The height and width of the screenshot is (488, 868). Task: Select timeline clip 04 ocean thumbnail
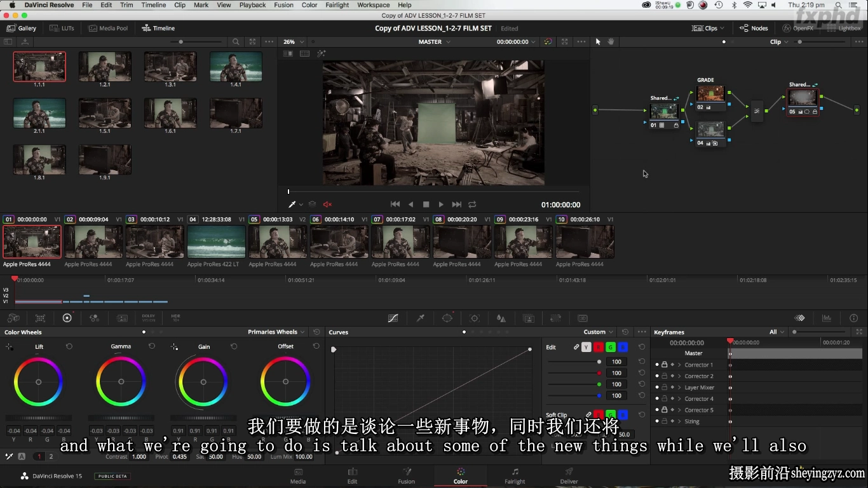pyautogui.click(x=216, y=241)
